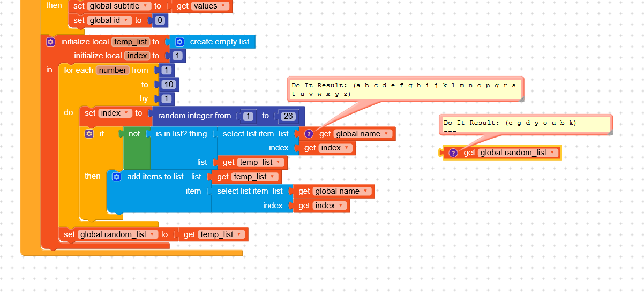Edit the for each number variable name

click(x=113, y=70)
